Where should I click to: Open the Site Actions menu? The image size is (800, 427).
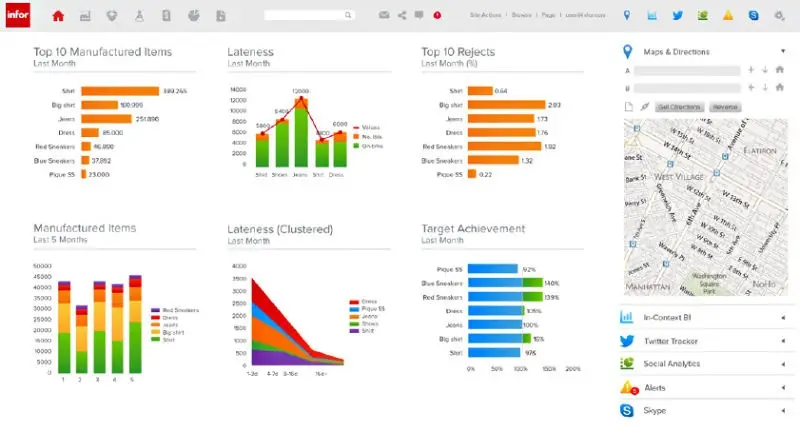tap(485, 15)
